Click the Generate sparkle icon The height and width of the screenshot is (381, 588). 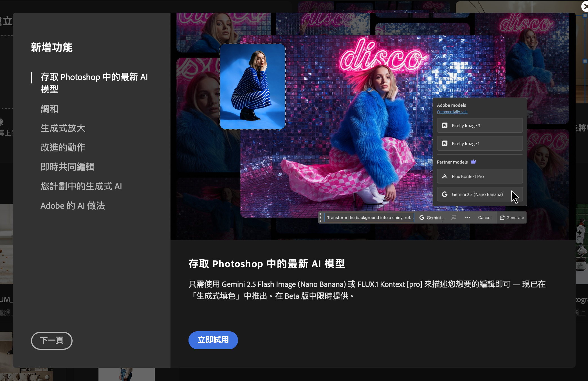point(502,217)
